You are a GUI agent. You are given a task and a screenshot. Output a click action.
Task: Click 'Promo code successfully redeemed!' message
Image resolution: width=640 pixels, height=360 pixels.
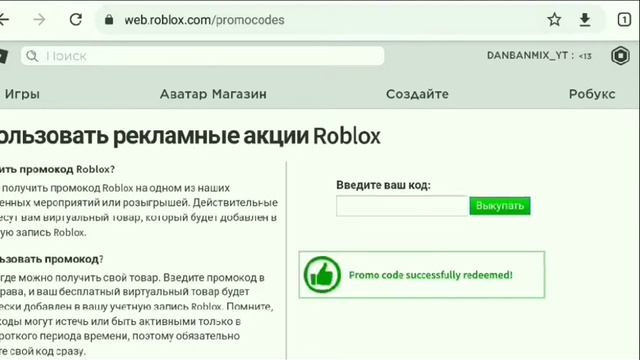point(431,275)
